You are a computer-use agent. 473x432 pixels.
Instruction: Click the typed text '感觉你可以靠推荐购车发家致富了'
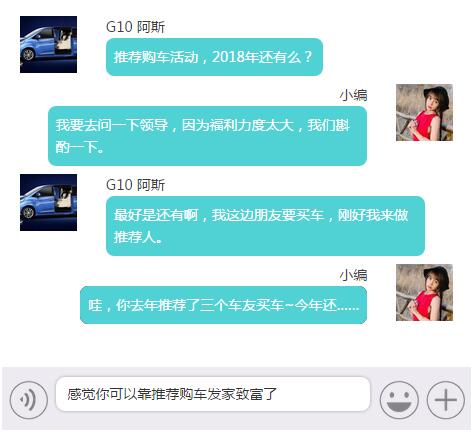point(172,394)
